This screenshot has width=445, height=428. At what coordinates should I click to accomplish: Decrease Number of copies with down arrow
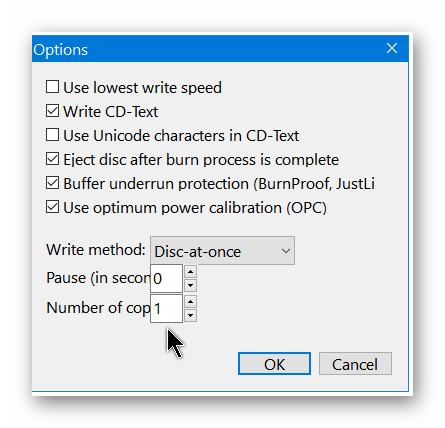tap(190, 315)
